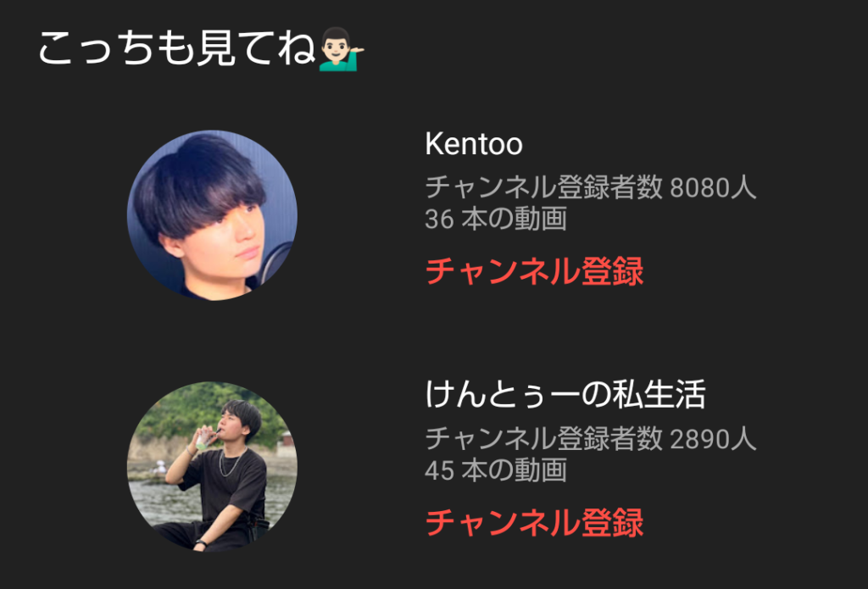Tap the man drinking by the sea photo
The image size is (868, 589).
[x=212, y=467]
